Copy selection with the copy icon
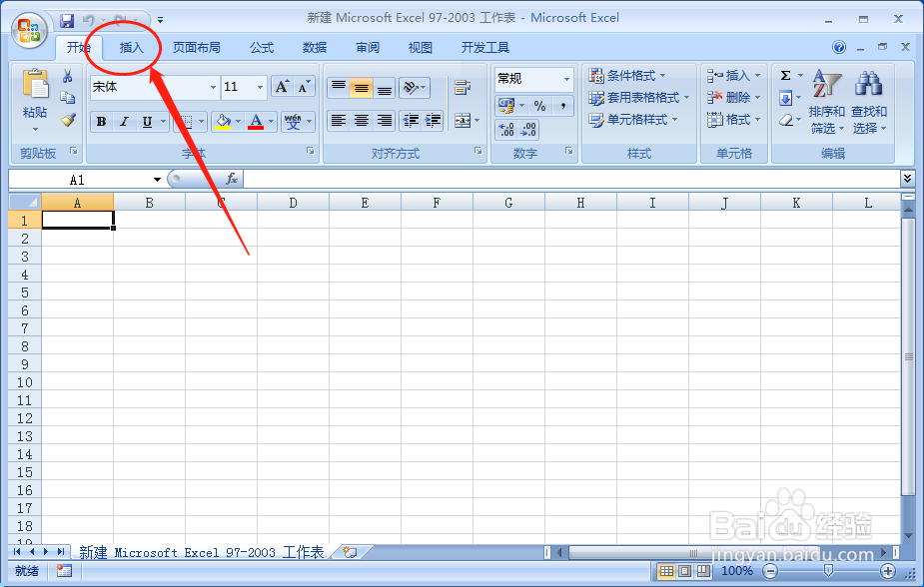The width and height of the screenshot is (924, 587). tap(68, 98)
